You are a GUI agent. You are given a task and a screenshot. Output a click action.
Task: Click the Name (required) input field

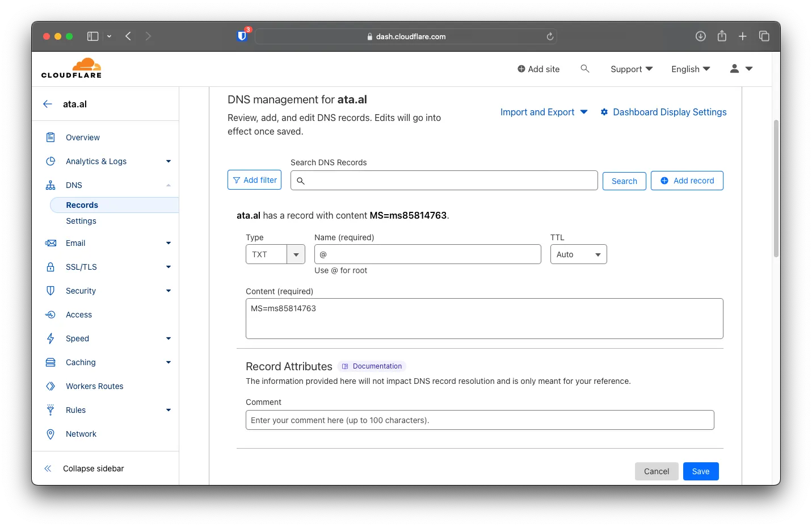(428, 254)
